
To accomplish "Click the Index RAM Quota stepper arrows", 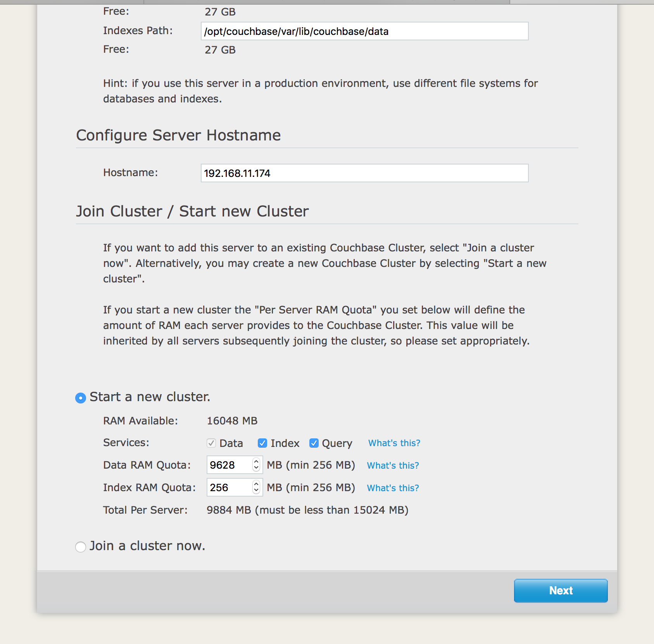I will [256, 487].
